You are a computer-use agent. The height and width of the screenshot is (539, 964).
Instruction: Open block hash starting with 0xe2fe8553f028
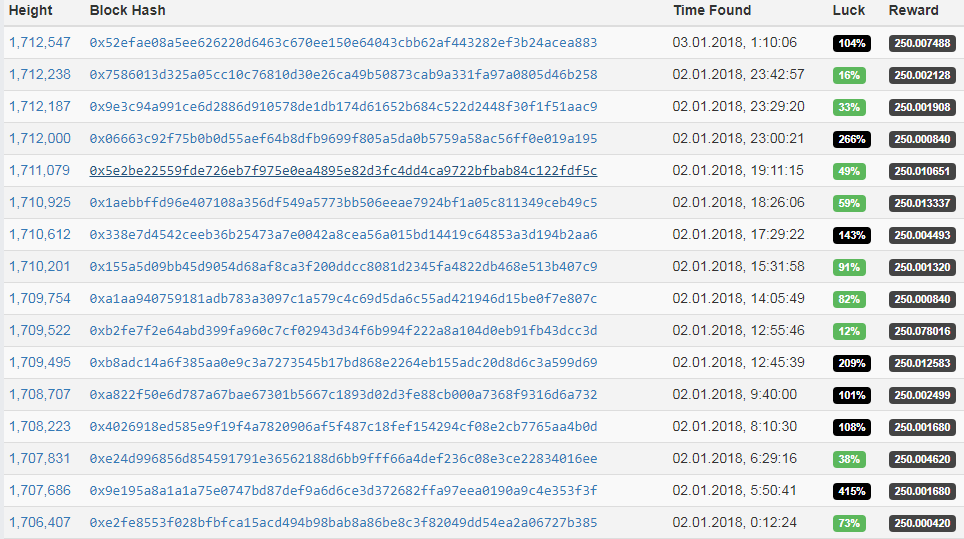point(343,523)
